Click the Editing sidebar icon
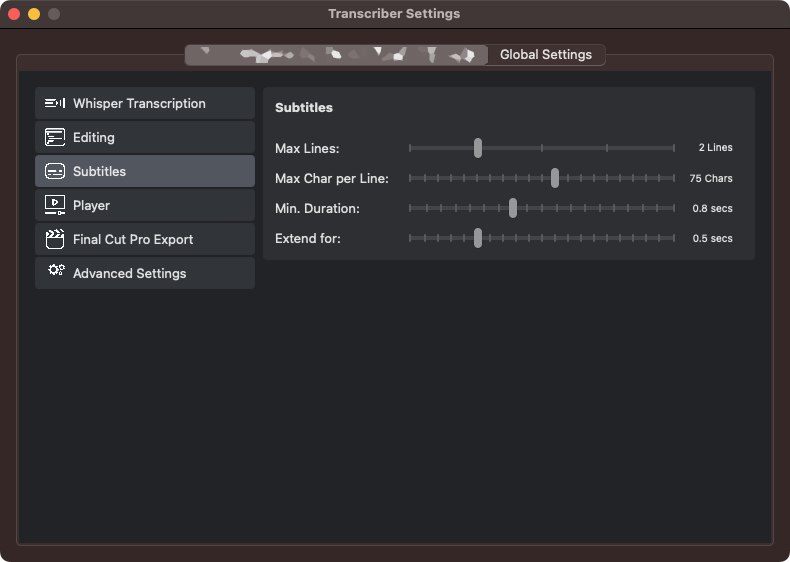Image resolution: width=790 pixels, height=562 pixels. click(54, 137)
